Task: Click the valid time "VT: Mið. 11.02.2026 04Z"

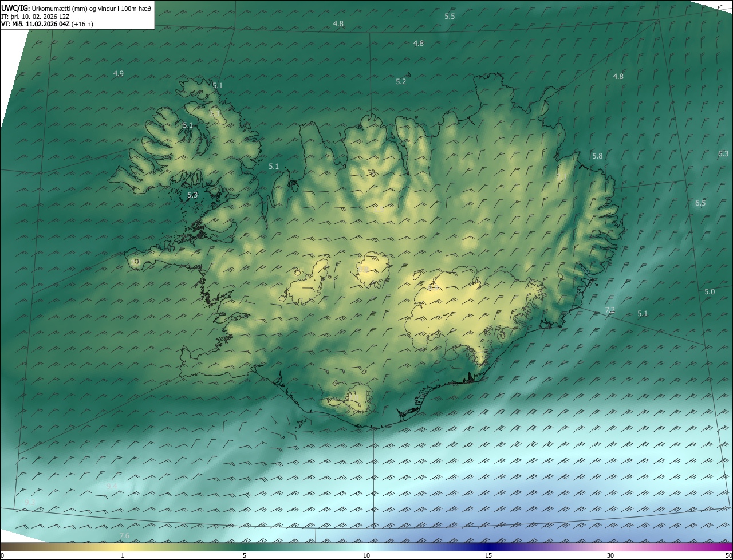Action: tap(36, 24)
